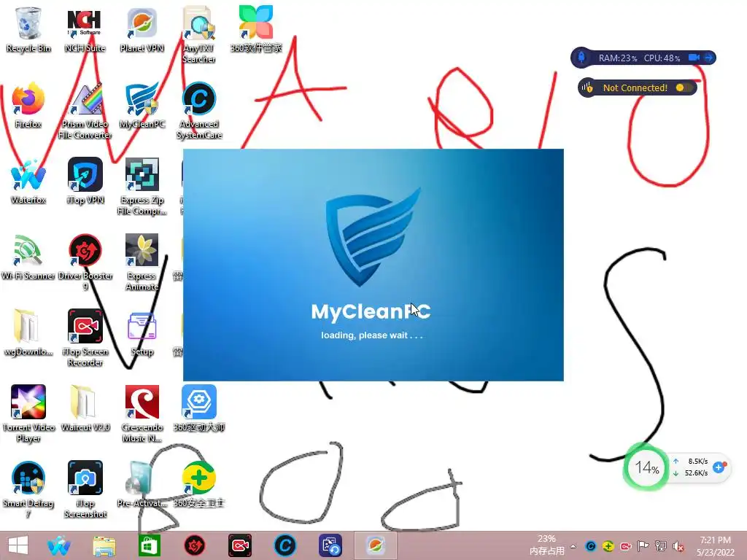Launch Smart Defrag 7 from the desktop

28,489
